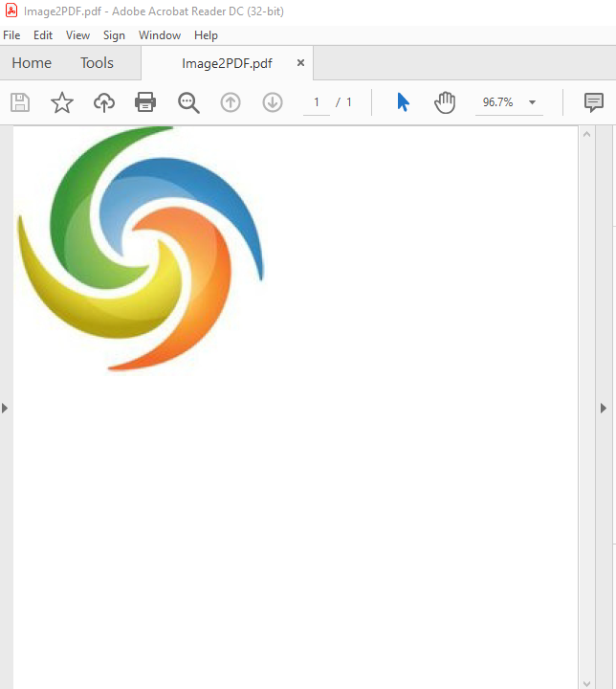Click the Save file icon
Viewport: 616px width, 689px height.
click(x=20, y=102)
